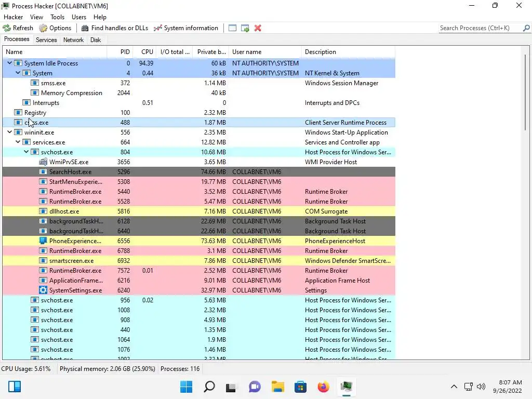Click the Refresh toolbar button

[18, 28]
